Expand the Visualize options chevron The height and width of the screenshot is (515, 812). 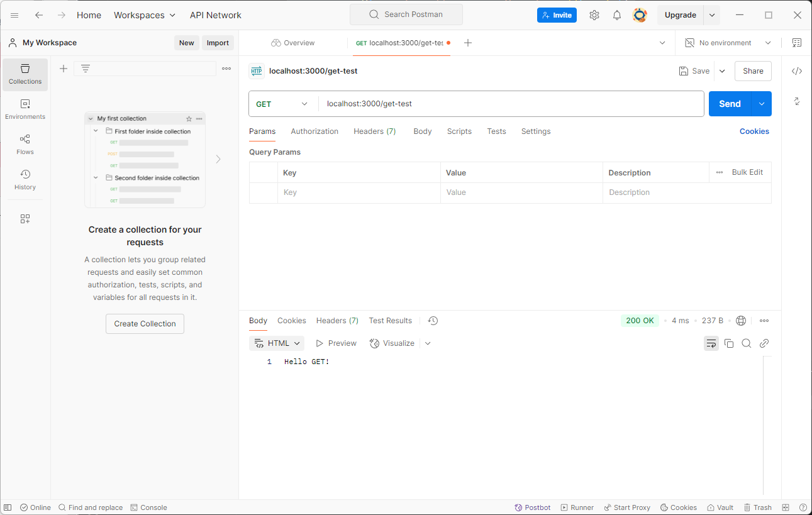pos(428,343)
